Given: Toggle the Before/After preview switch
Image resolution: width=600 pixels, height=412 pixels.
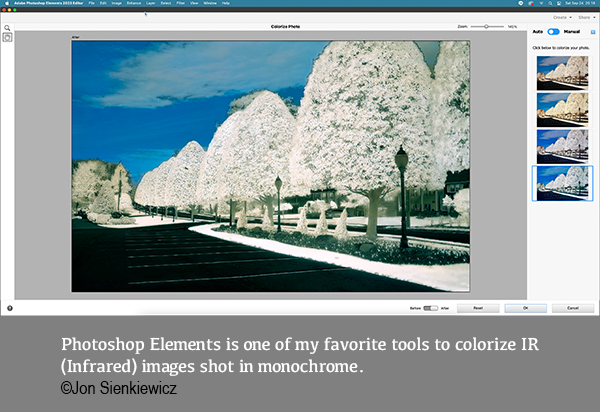Looking at the screenshot, I should (430, 308).
